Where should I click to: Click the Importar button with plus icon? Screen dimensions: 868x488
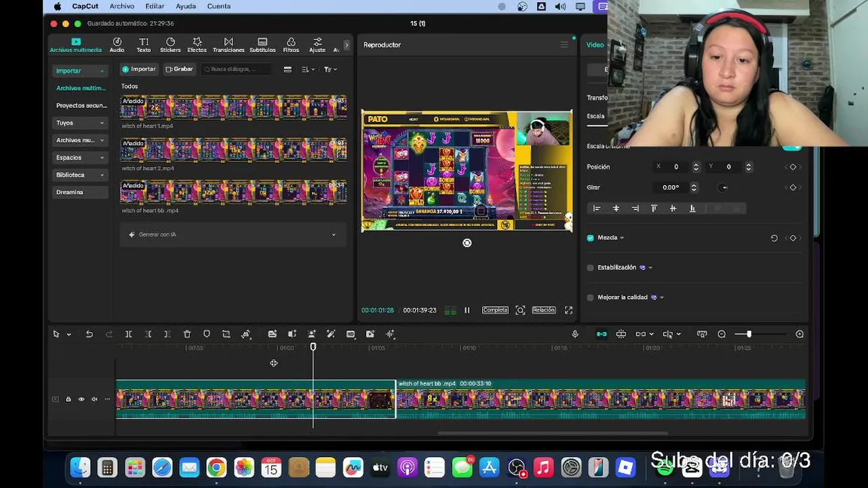click(x=139, y=69)
